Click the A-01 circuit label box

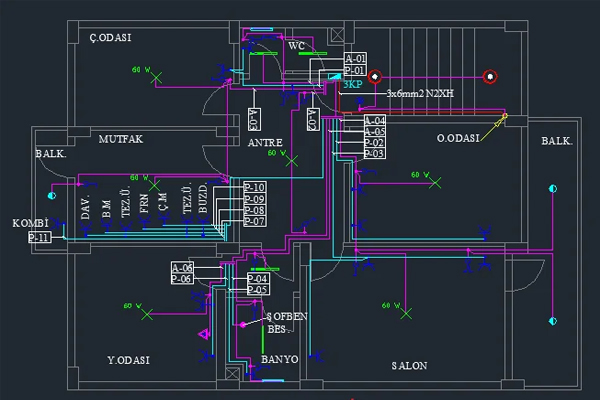pyautogui.click(x=355, y=58)
